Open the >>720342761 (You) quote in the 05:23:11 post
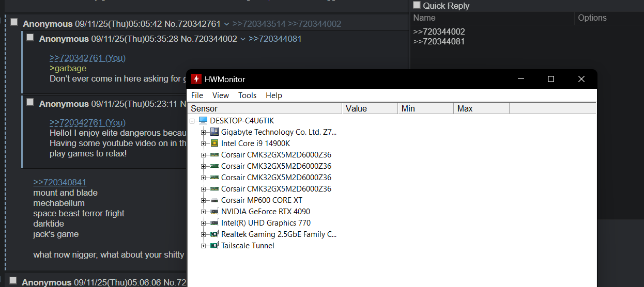 point(87,122)
